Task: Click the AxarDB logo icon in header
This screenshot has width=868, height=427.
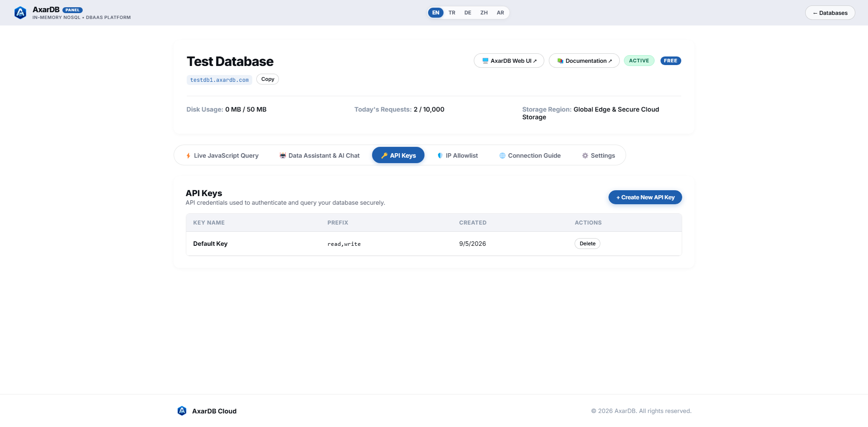Action: point(20,13)
